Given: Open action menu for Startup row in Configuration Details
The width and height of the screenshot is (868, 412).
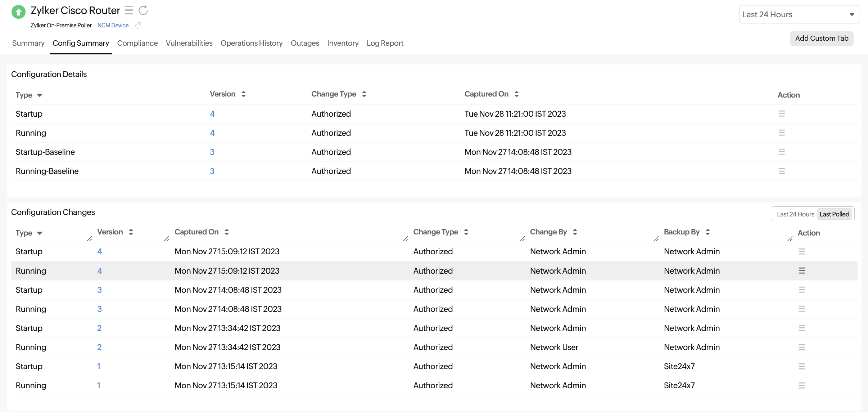Looking at the screenshot, I should pyautogui.click(x=782, y=114).
